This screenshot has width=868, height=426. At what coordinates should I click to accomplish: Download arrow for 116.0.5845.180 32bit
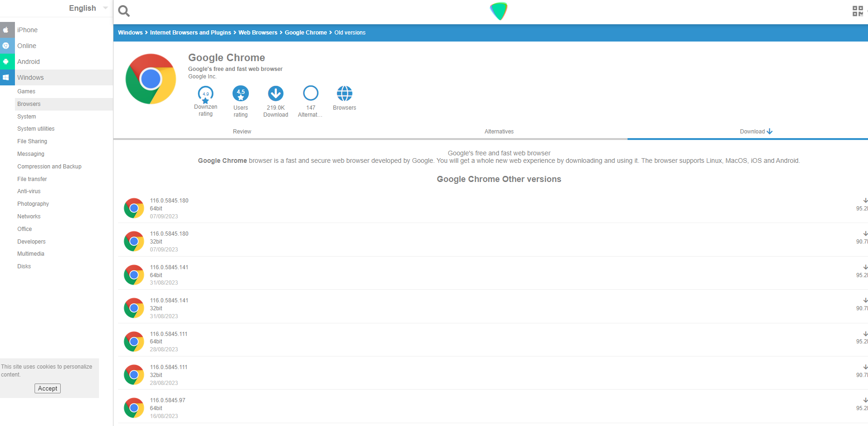tap(865, 234)
